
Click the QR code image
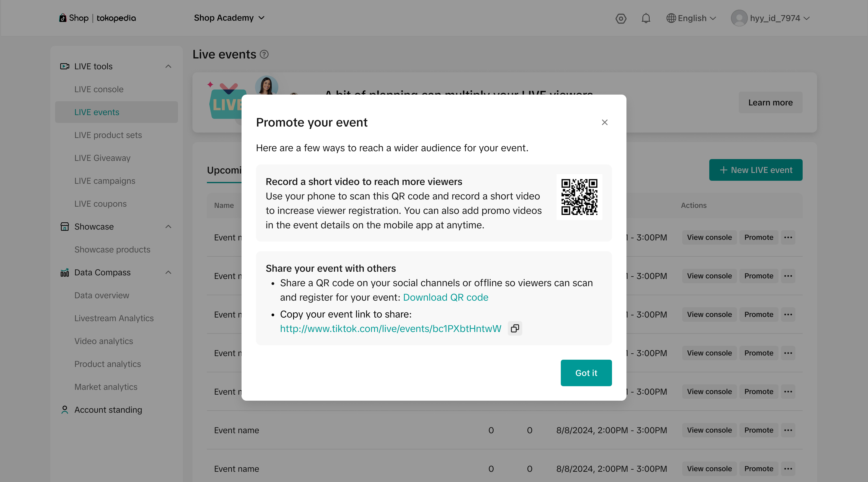pyautogui.click(x=579, y=197)
